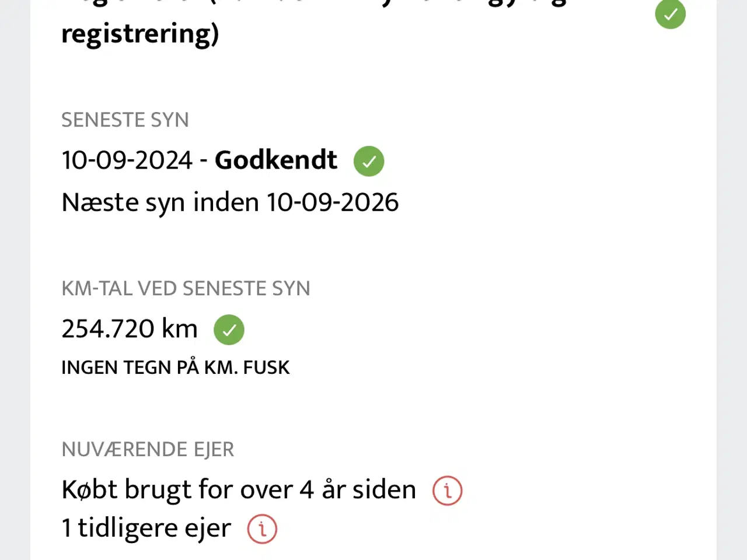
Task: Click the green checkmark beside 254.720 km
Action: (x=229, y=330)
